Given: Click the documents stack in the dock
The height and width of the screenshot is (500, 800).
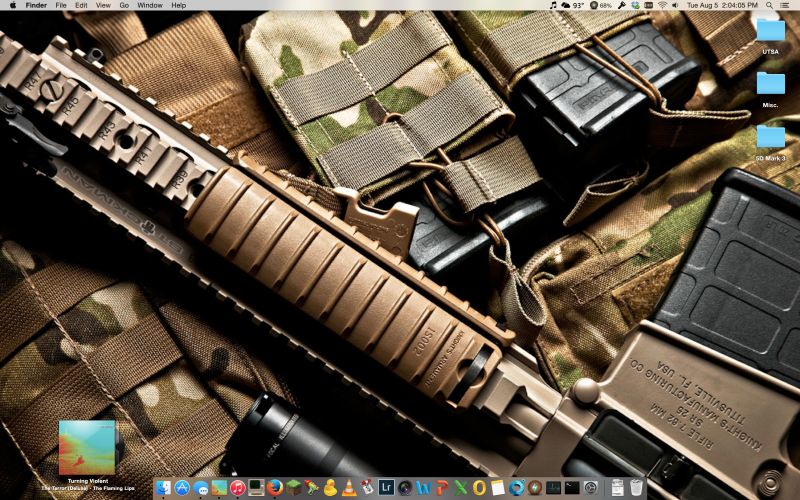Looking at the screenshot, I should pos(617,488).
